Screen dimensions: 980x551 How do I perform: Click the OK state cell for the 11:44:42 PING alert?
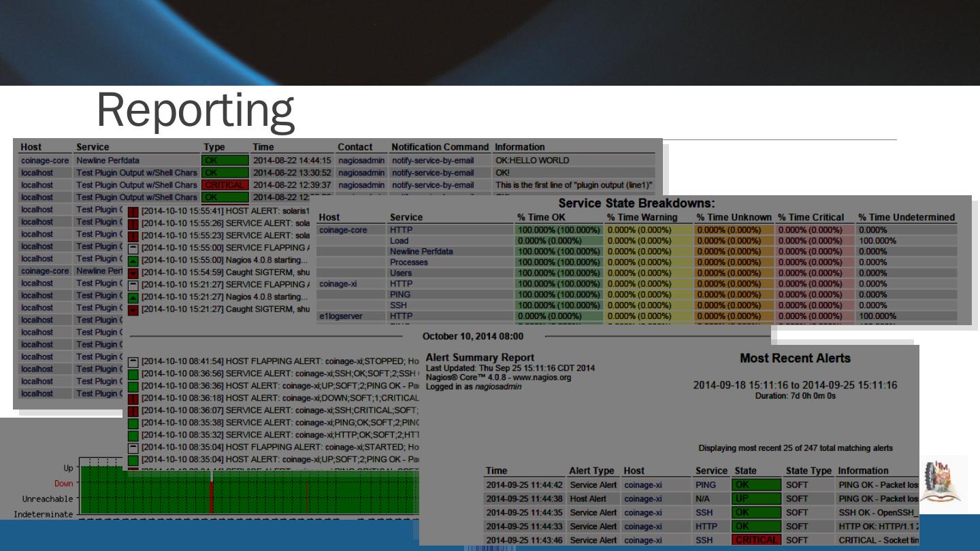coord(756,485)
